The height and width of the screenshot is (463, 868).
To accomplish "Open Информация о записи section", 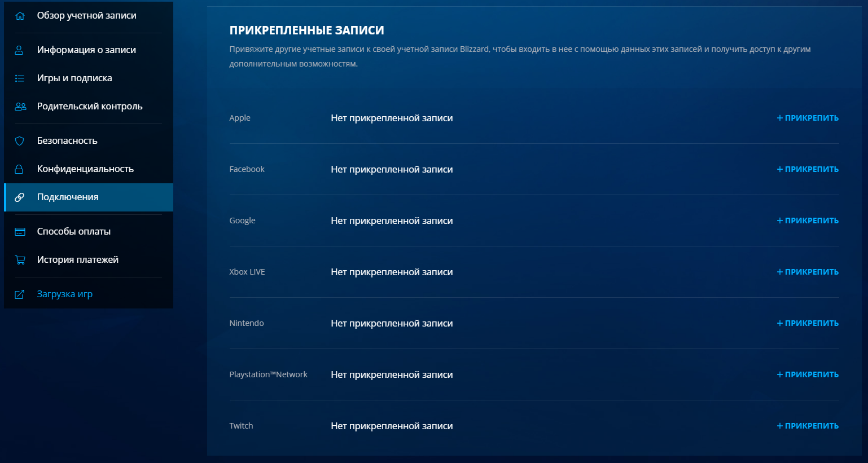I will [89, 50].
